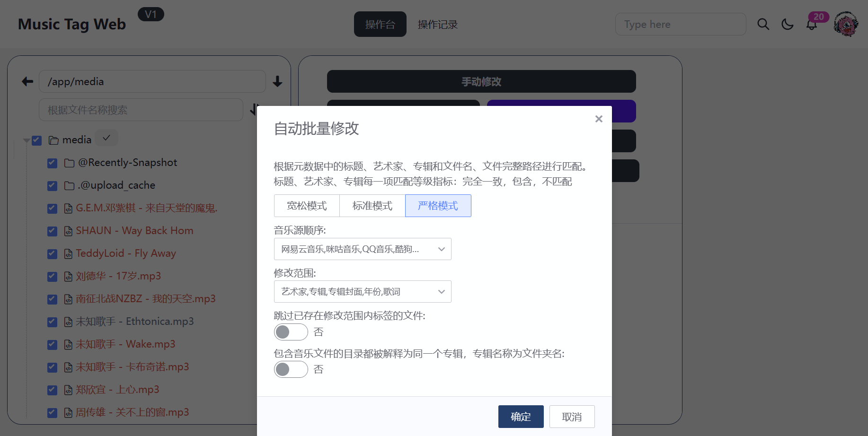The width and height of the screenshot is (868, 436).
Task: Cancel with the 取消 button
Action: pyautogui.click(x=572, y=417)
